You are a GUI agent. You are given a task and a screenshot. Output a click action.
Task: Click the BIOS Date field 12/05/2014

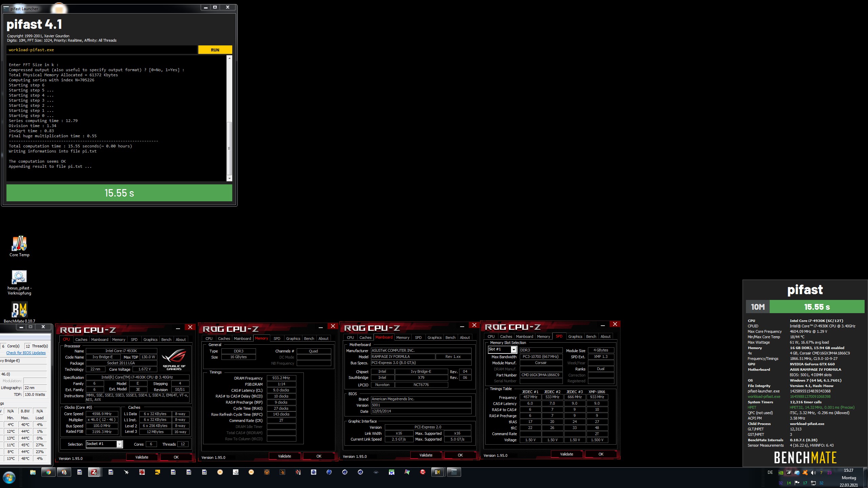(421, 411)
